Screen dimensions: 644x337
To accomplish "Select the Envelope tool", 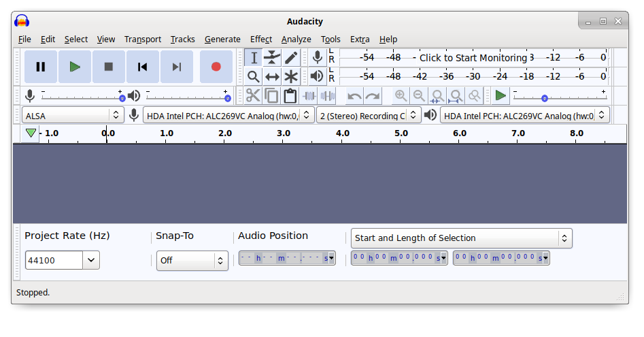I will [272, 58].
